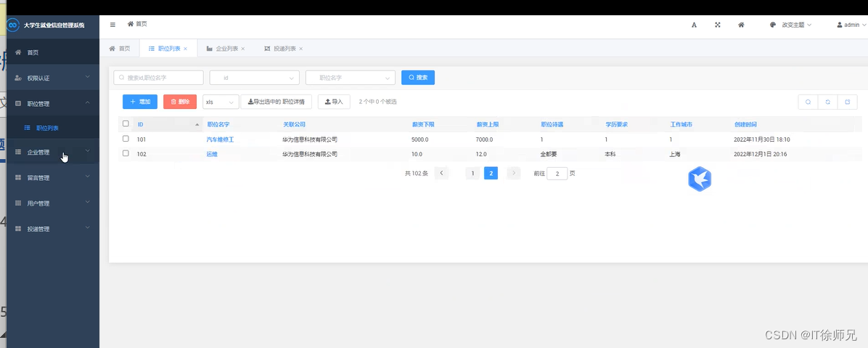Open the id search field dropdown
Viewport: 868px width, 348px height.
point(254,78)
